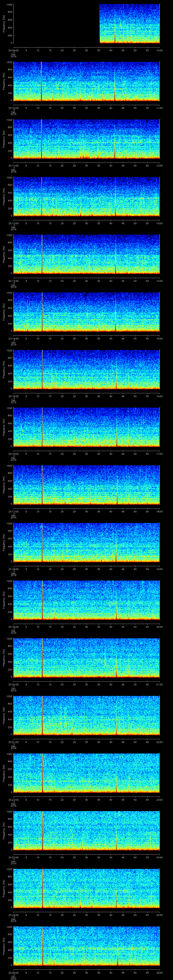173x980 pixels.
Task: Select the '20:23:00' time axis label
Action: pyautogui.click(x=13, y=857)
